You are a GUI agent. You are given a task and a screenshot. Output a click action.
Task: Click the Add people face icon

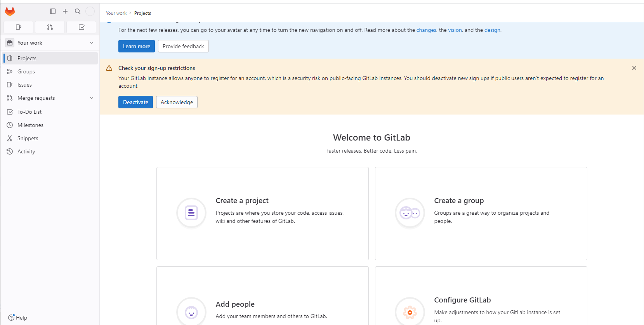pyautogui.click(x=191, y=311)
